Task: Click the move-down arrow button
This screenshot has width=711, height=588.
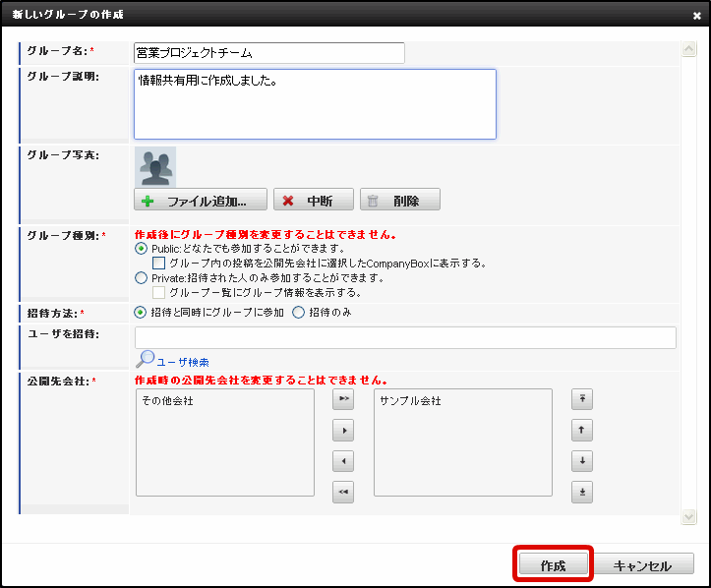Action: [x=582, y=461]
